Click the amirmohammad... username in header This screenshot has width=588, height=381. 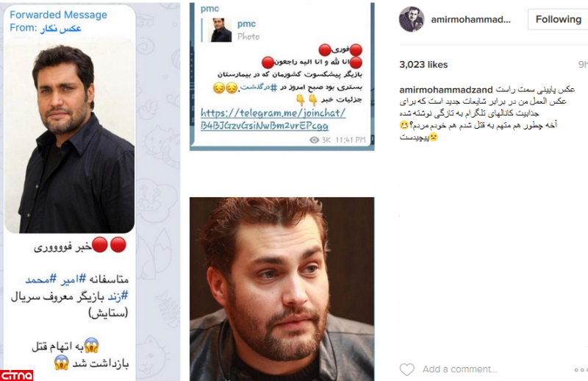[470, 20]
